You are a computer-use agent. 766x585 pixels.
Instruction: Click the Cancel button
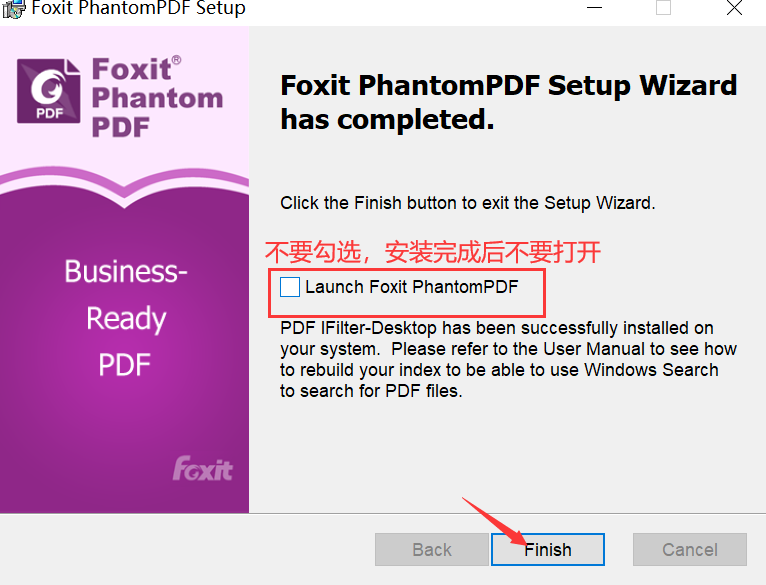click(x=690, y=549)
